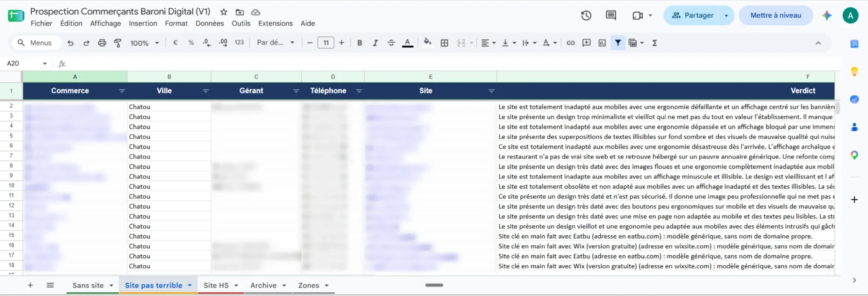The image size is (868, 296).
Task: Click Mettre à niveau button
Action: [776, 15]
